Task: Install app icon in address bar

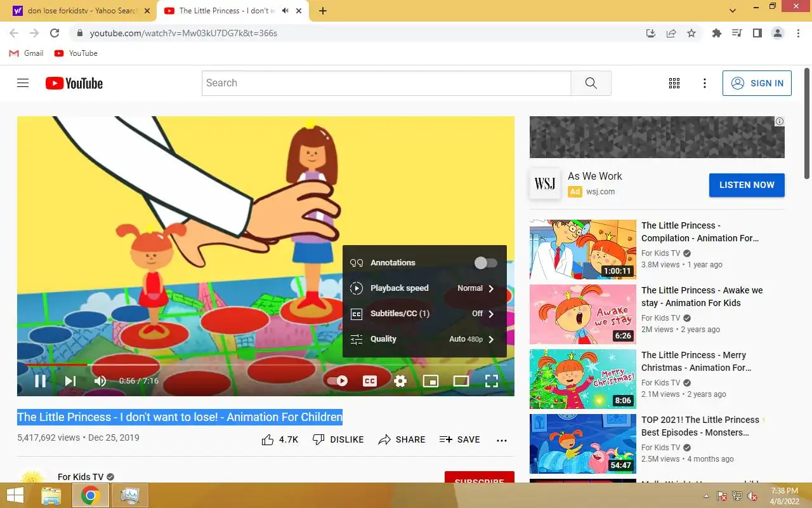Action: coord(651,33)
